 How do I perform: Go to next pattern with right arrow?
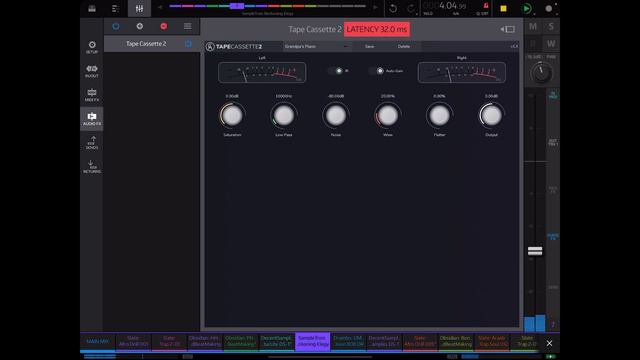pos(375,7)
